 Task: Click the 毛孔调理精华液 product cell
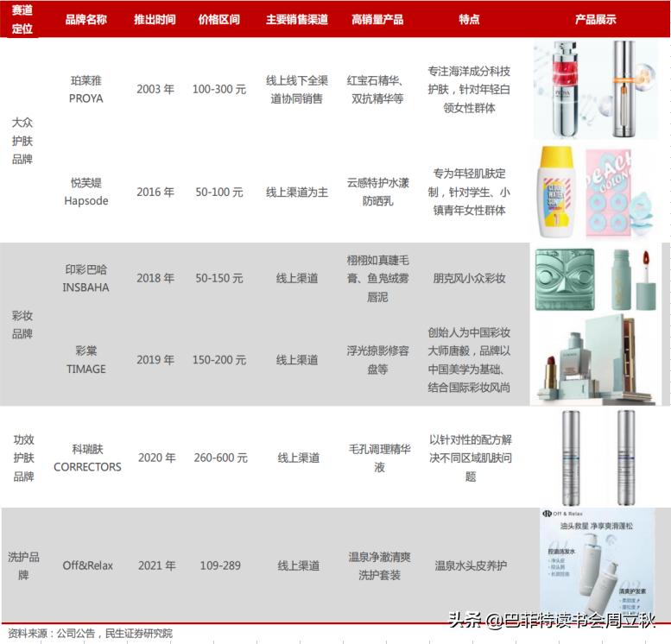[x=380, y=458]
